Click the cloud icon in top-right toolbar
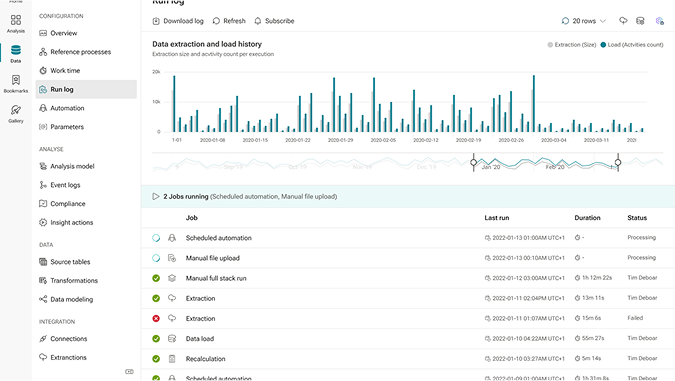 [623, 21]
